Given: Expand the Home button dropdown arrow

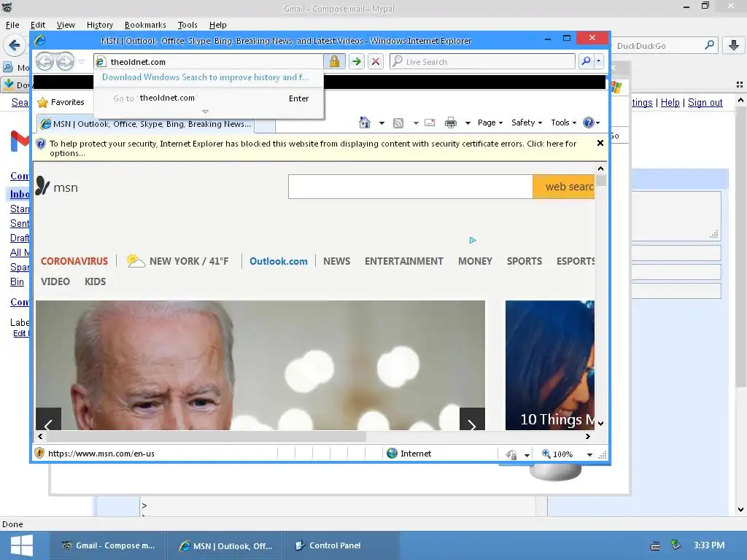Looking at the screenshot, I should (x=382, y=122).
